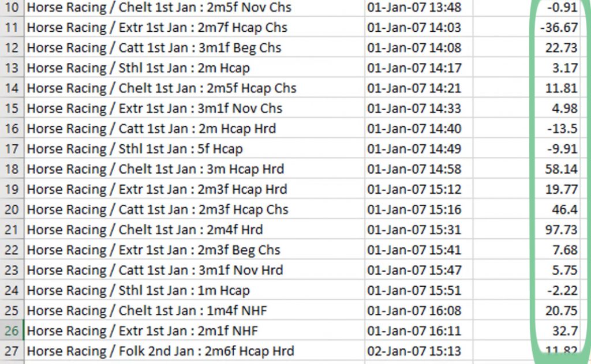Click date cell 01-Jan-07 14:08
The height and width of the screenshot is (364, 591).
[x=418, y=47]
